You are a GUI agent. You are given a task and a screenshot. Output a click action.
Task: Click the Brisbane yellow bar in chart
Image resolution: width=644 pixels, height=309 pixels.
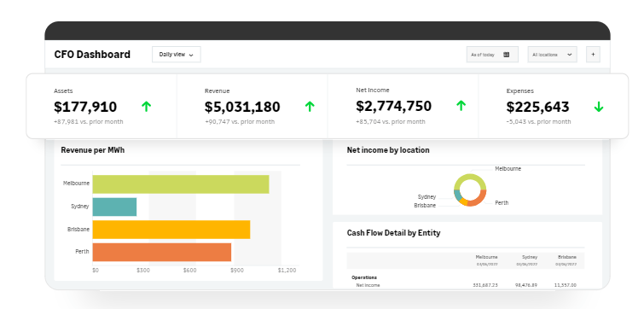coord(171,230)
